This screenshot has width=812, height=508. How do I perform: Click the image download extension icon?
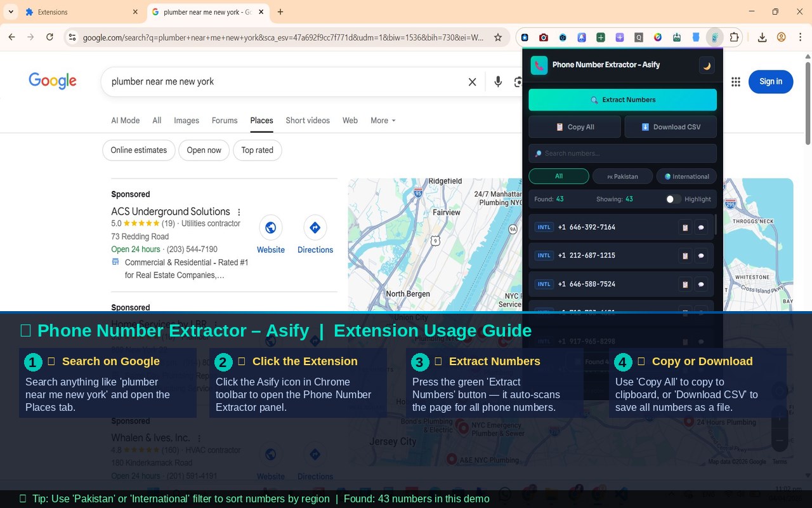677,37
